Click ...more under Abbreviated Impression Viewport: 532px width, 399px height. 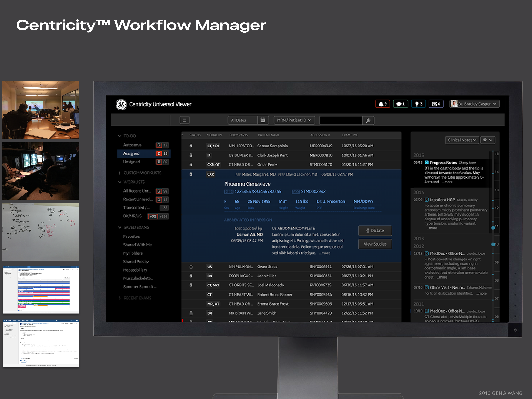coord(325,253)
